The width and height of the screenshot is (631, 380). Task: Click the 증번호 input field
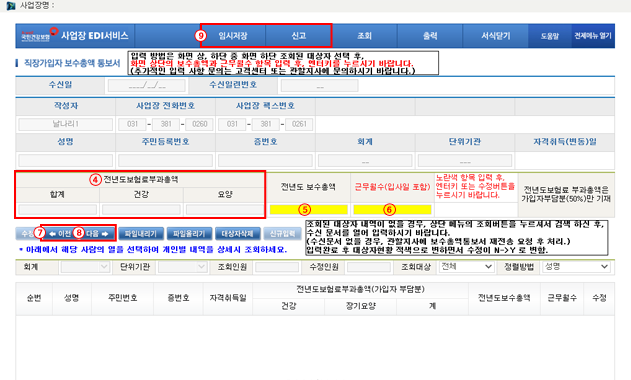(265, 161)
